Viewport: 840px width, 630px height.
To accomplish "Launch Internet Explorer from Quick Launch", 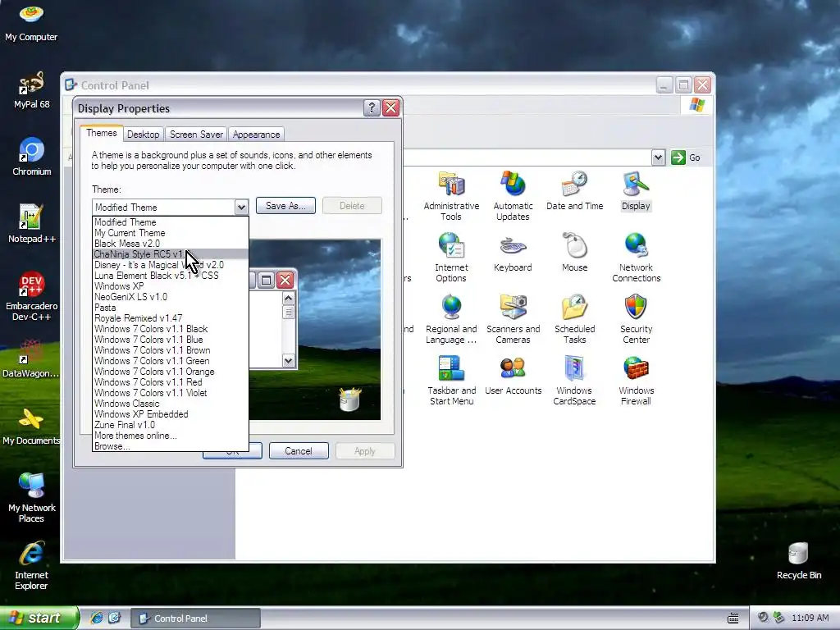I will coord(96,618).
